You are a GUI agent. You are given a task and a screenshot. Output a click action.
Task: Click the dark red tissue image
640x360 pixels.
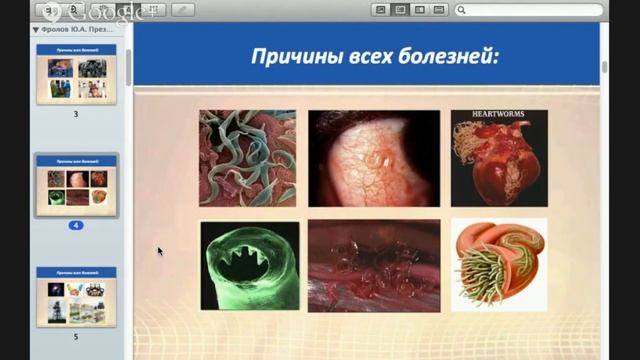374,266
